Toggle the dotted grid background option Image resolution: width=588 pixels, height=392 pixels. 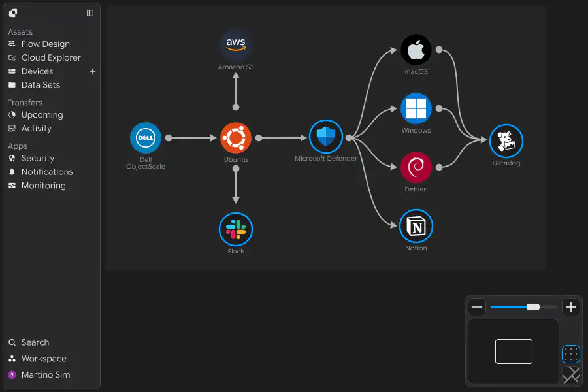pos(571,354)
